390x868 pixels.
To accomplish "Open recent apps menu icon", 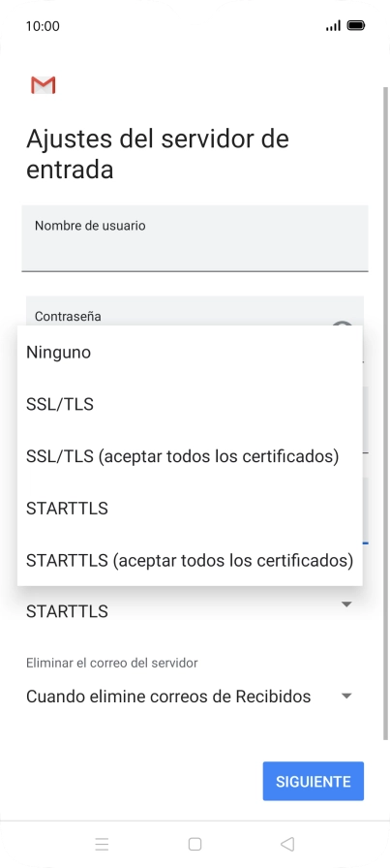I will pos(102,844).
